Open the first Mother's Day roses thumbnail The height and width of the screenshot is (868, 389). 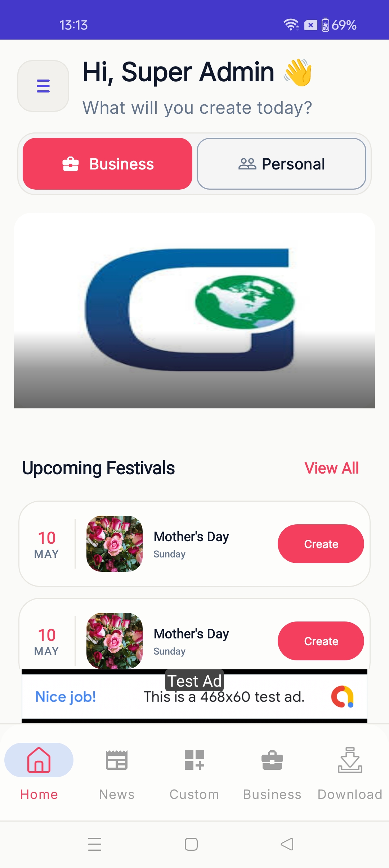[x=115, y=544]
